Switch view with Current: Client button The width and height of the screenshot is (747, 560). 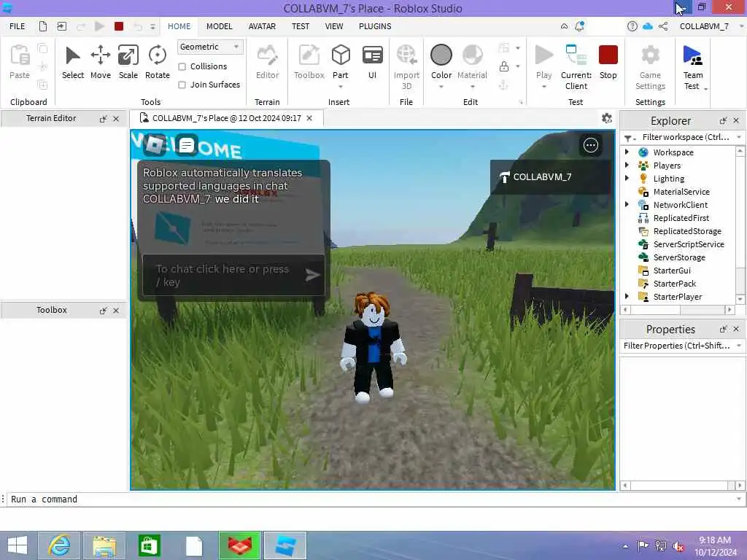click(x=576, y=66)
